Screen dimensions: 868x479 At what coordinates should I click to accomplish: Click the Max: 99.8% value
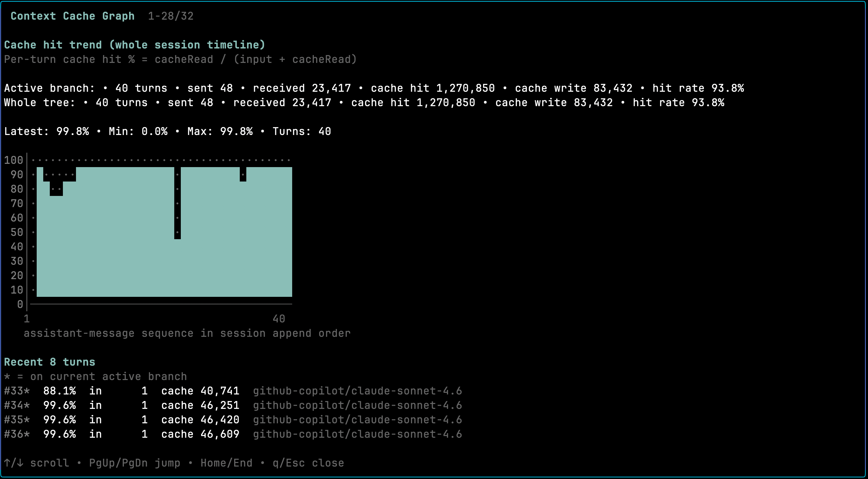[220, 131]
